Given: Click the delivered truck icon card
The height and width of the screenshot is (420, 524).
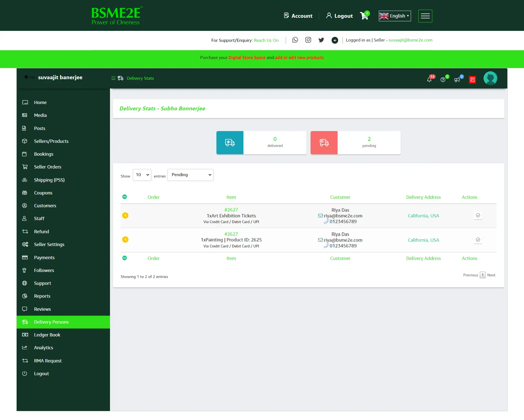Looking at the screenshot, I should click(230, 143).
